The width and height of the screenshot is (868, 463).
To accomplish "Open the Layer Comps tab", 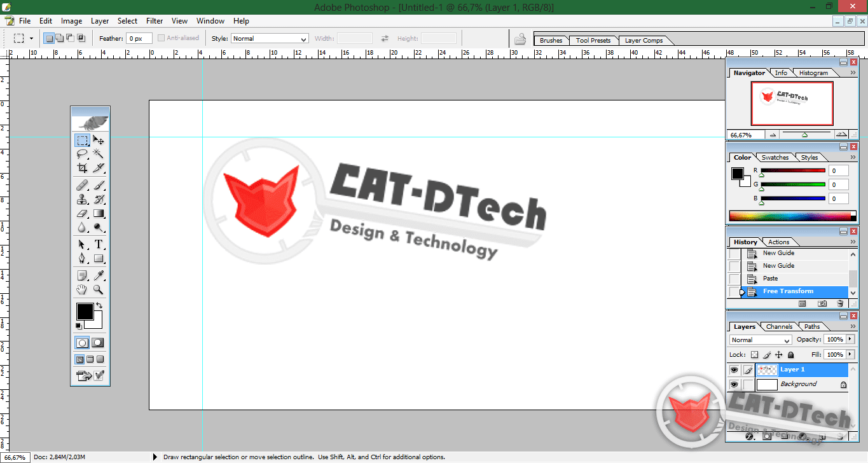I will coord(644,40).
